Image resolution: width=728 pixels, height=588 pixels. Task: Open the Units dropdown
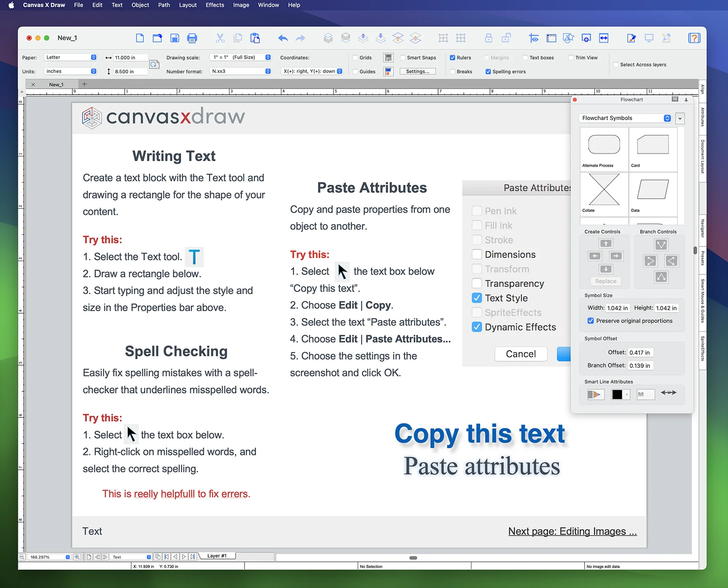tap(71, 71)
